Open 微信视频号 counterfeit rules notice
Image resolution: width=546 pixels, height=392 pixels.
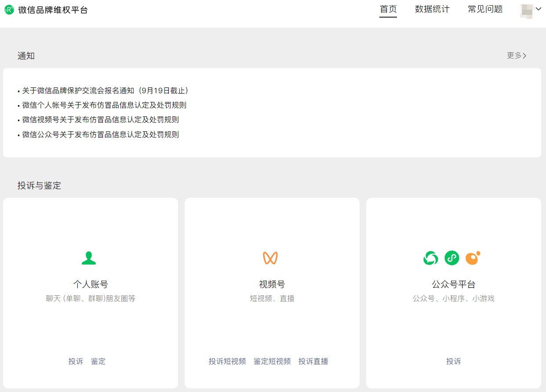(101, 120)
